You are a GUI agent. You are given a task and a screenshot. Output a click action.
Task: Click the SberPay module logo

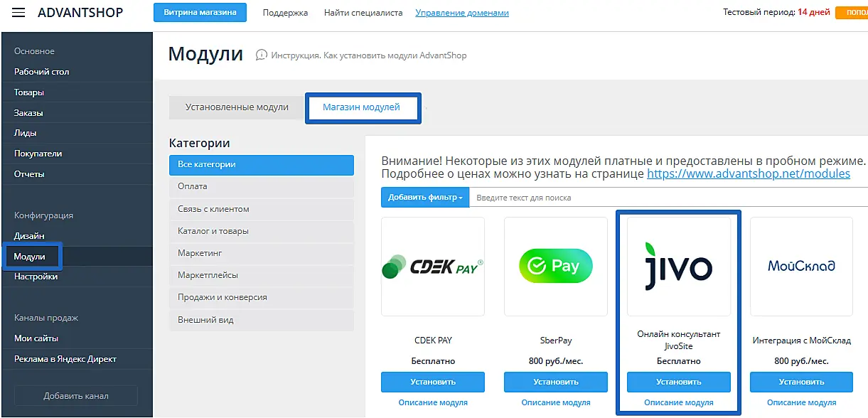click(555, 267)
